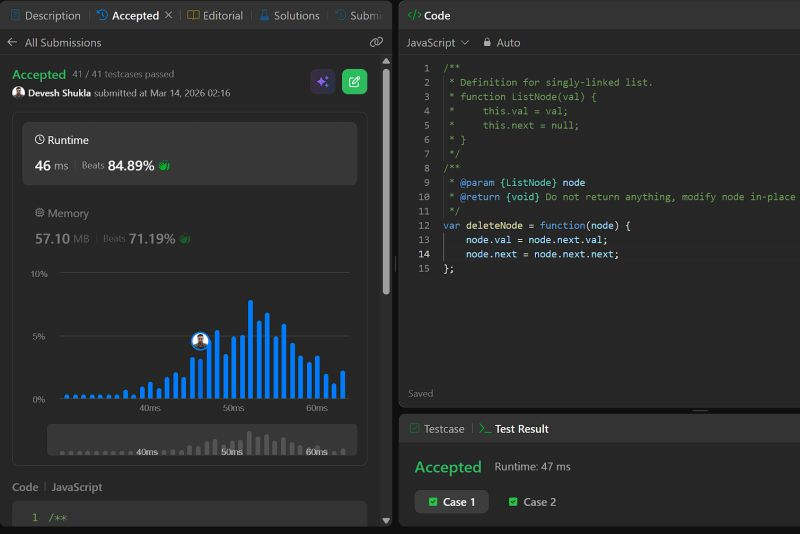Image resolution: width=800 pixels, height=534 pixels.
Task: Click line 13 in the code editor
Action: click(x=536, y=240)
